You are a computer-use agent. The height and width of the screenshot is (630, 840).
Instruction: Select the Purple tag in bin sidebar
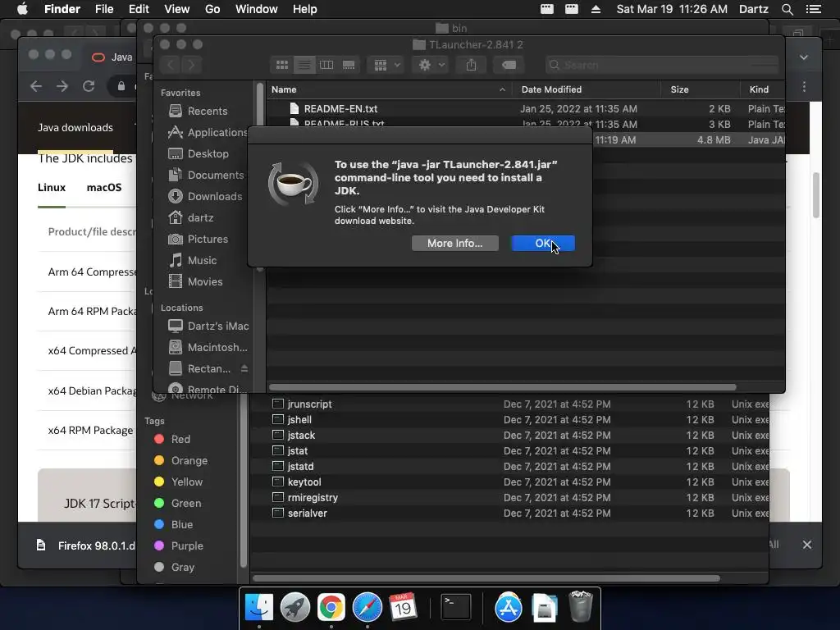click(178, 546)
